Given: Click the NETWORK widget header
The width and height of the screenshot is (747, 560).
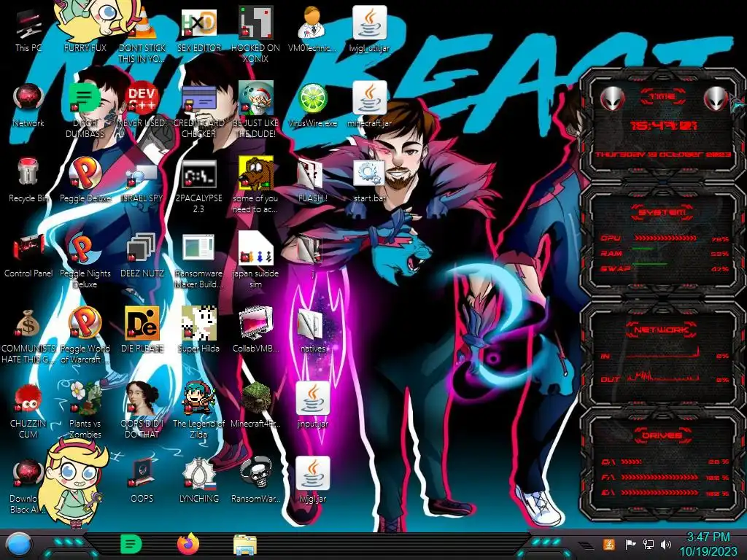Looking at the screenshot, I should 662,330.
